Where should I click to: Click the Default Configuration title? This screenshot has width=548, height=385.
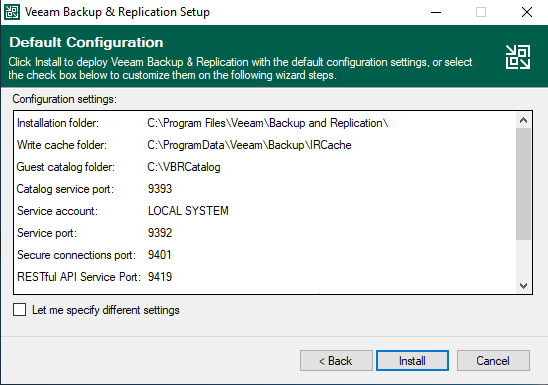tap(86, 42)
